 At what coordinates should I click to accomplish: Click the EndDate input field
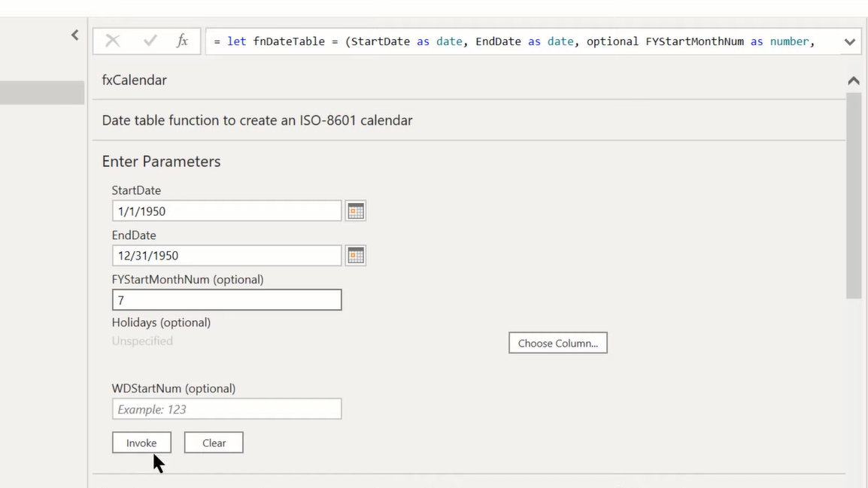point(227,256)
